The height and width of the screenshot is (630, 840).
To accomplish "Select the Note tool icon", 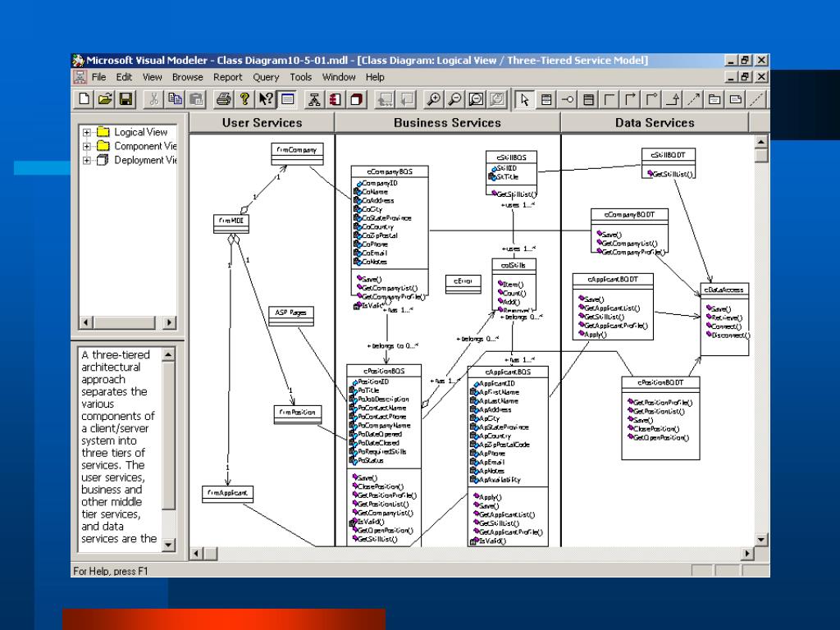I will point(736,99).
